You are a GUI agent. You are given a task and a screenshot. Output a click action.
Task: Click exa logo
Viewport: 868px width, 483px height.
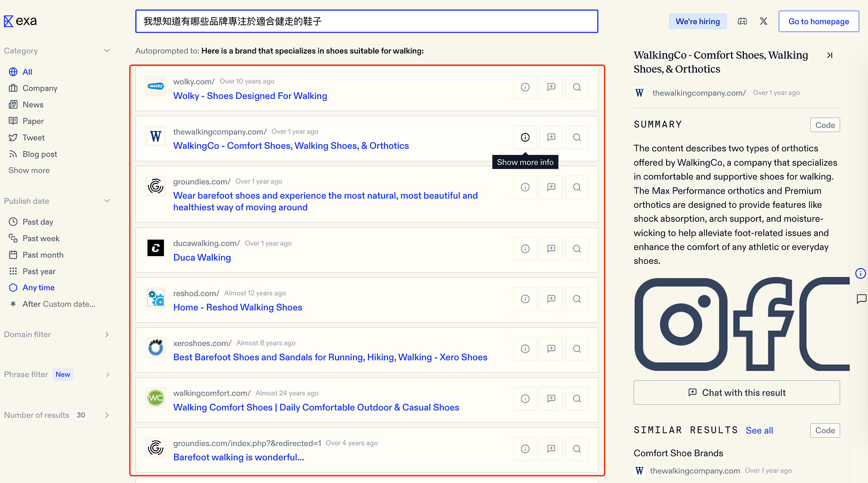click(20, 21)
